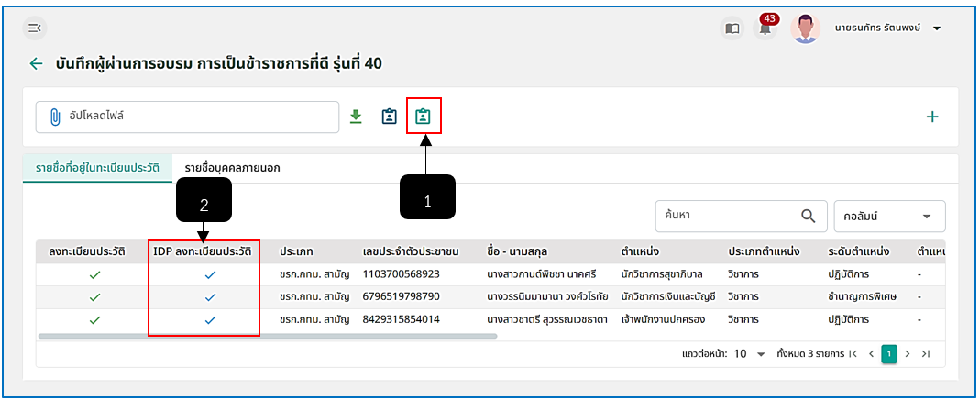Open the user name dropdown arrow
The width and height of the screenshot is (980, 401).
coord(936,28)
